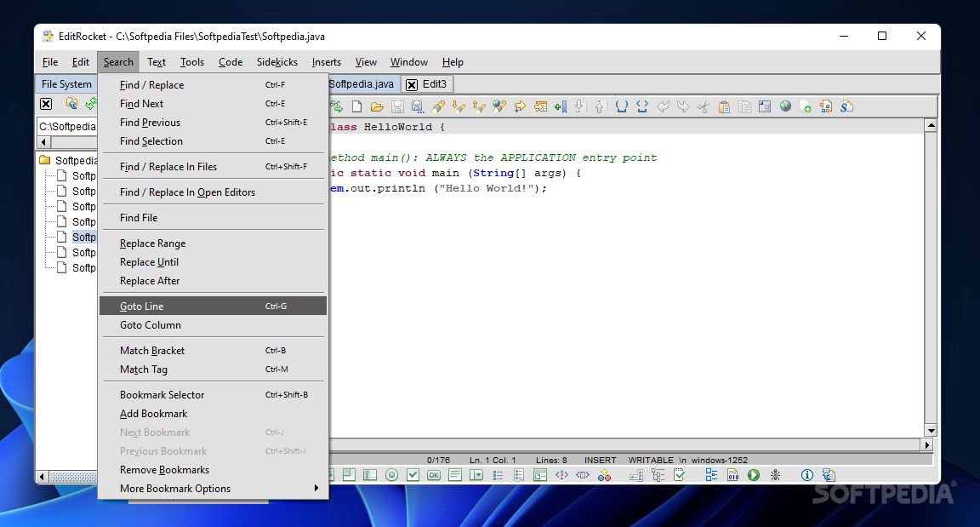This screenshot has height=527, width=980.
Task: Open the Inserts menu
Action: coord(327,62)
